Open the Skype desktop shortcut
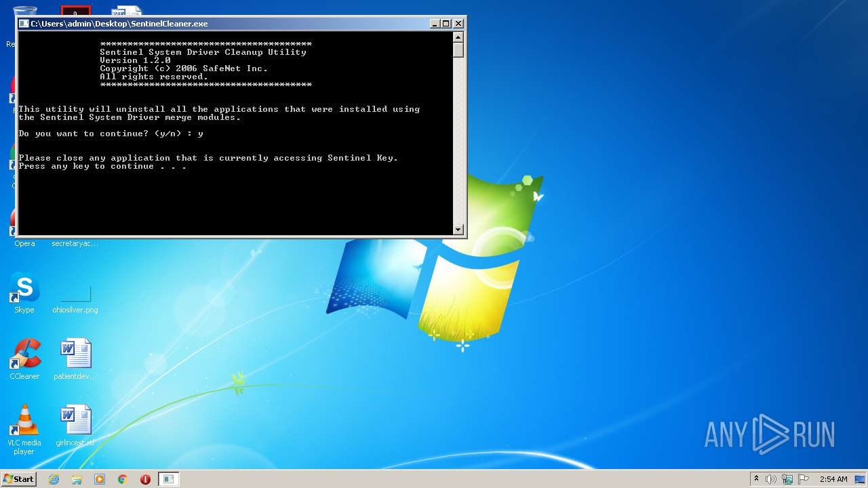This screenshot has width=868, height=488. tap(24, 293)
